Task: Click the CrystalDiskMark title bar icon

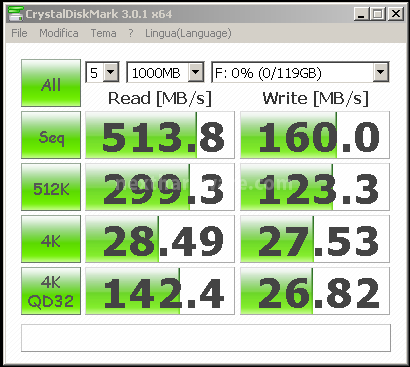Action: point(15,13)
